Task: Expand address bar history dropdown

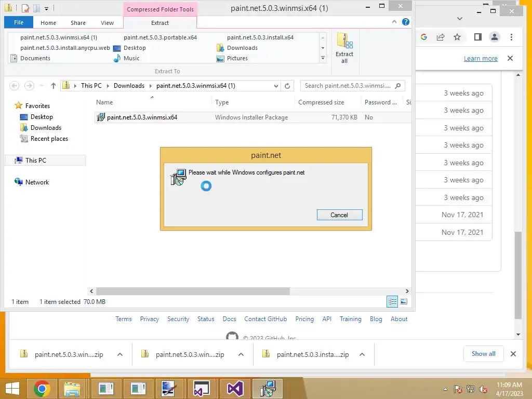Action: click(x=276, y=86)
